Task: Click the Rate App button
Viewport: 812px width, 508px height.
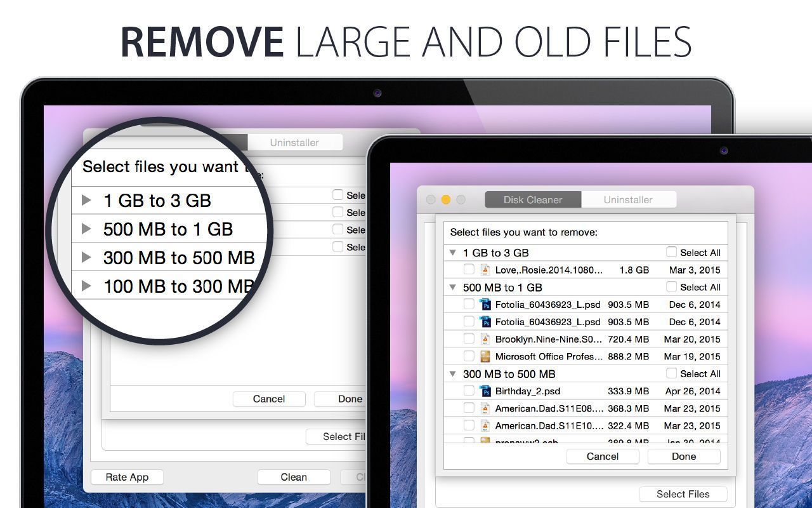Action: pyautogui.click(x=127, y=477)
